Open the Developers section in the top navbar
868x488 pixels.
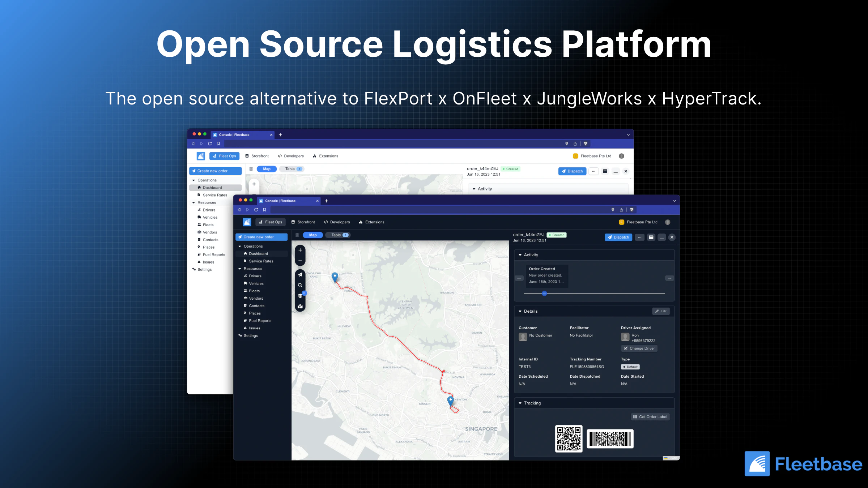337,222
